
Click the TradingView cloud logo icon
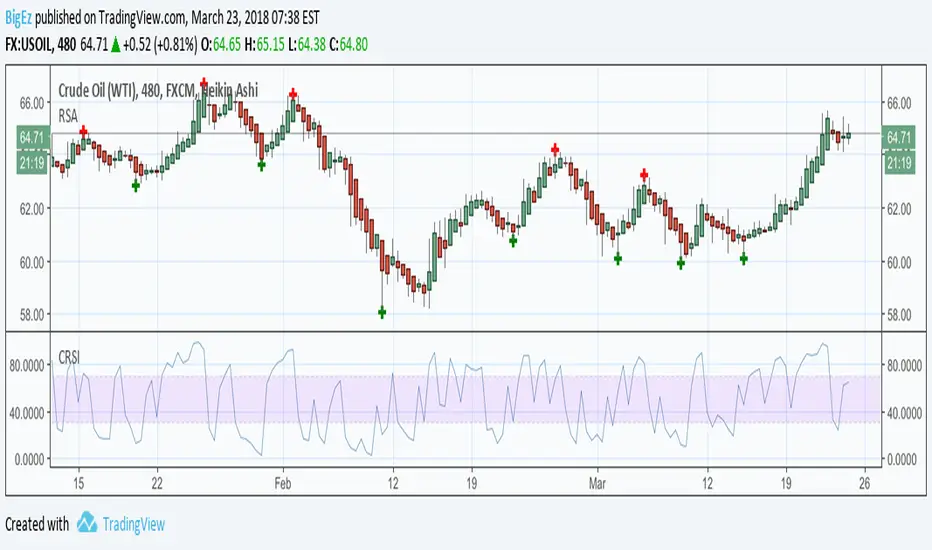tap(87, 523)
